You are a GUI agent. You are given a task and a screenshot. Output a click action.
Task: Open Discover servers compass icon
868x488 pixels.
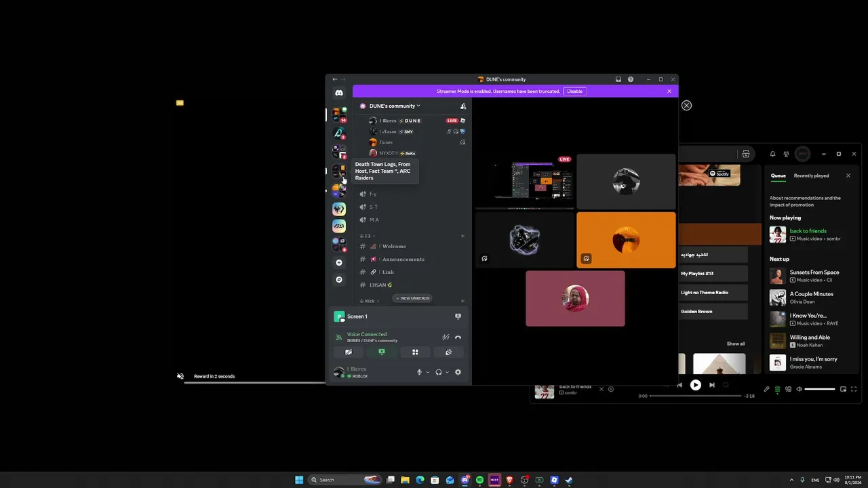tap(339, 279)
